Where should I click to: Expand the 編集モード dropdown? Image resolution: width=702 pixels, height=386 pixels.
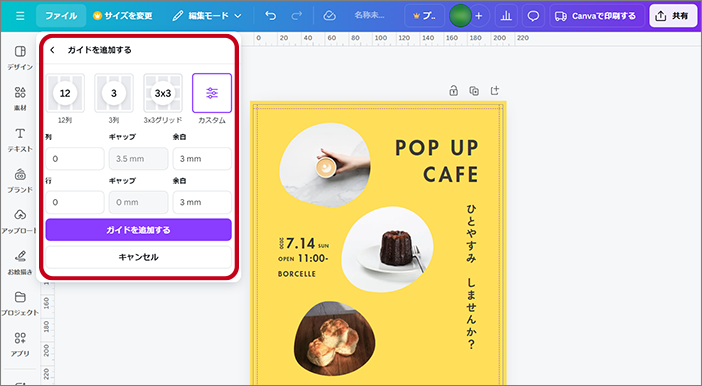[x=207, y=16]
